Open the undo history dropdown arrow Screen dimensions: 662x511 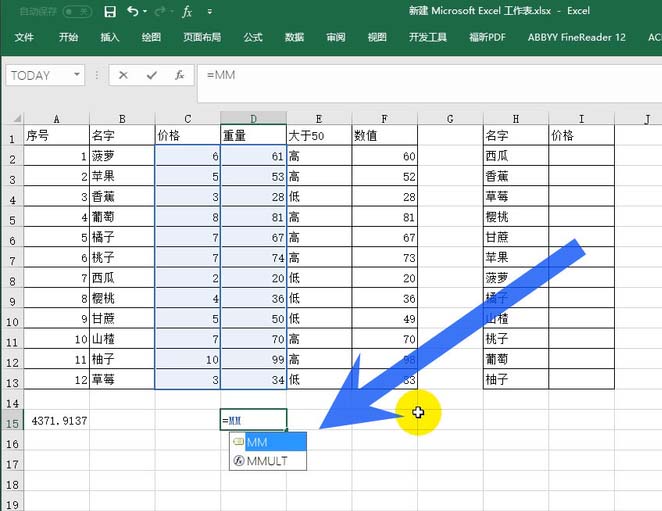tap(145, 11)
